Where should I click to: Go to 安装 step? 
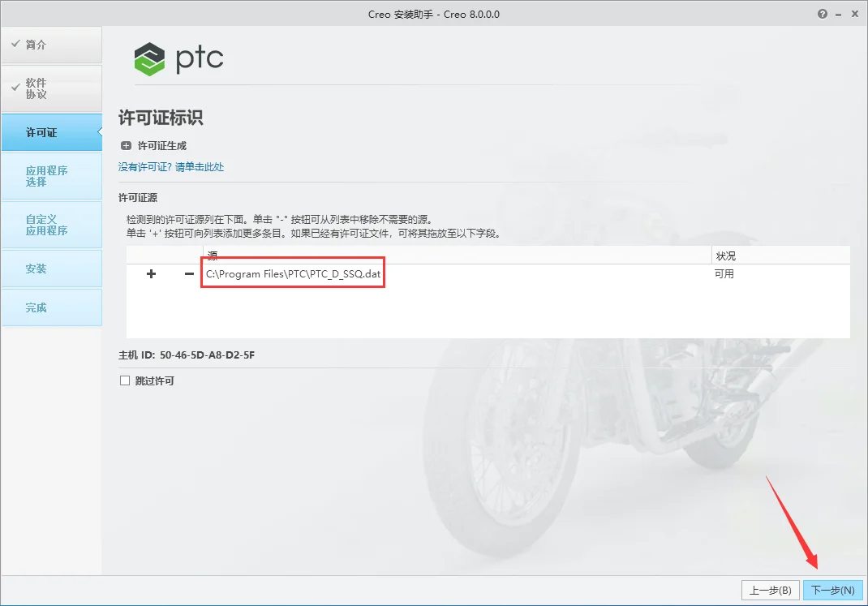tap(51, 269)
